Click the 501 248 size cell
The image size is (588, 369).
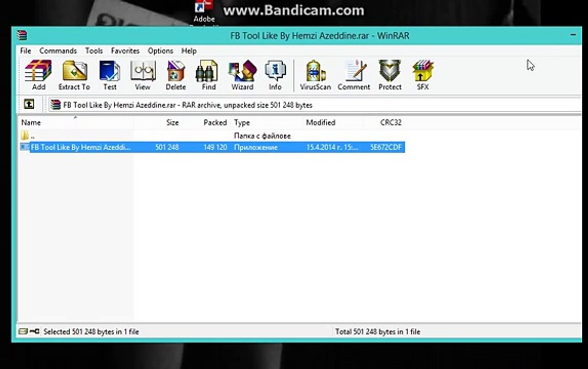click(x=167, y=147)
